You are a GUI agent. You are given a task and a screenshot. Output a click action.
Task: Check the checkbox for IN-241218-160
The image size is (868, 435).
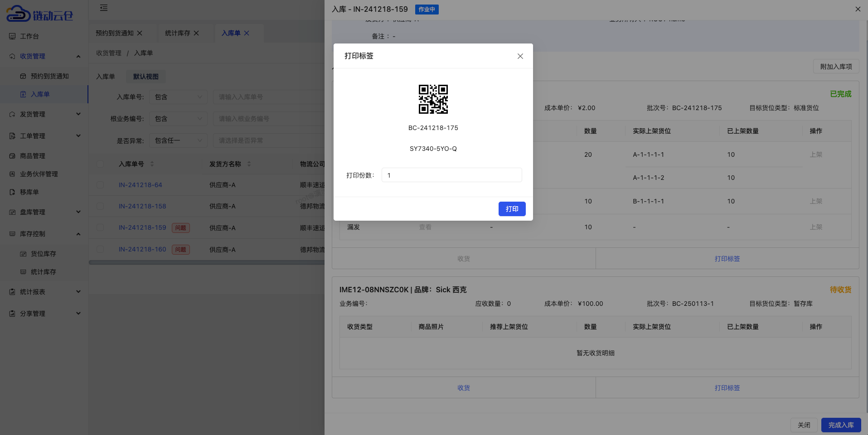pyautogui.click(x=100, y=249)
